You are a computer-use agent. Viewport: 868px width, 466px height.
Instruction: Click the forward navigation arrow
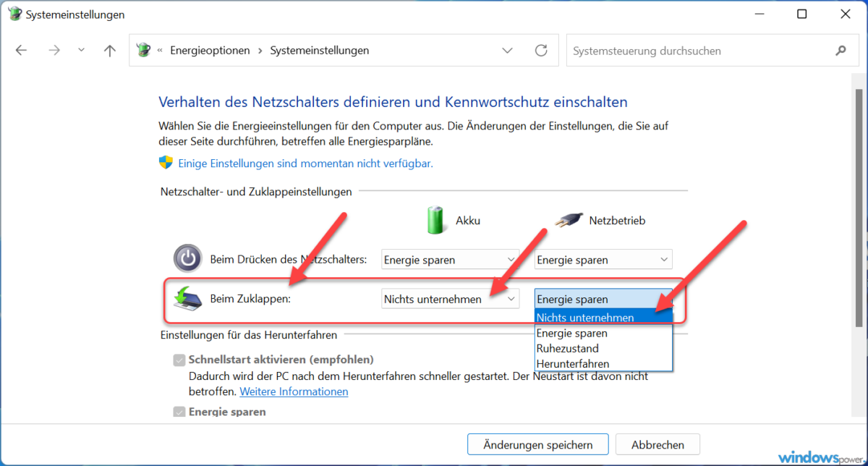click(x=54, y=51)
